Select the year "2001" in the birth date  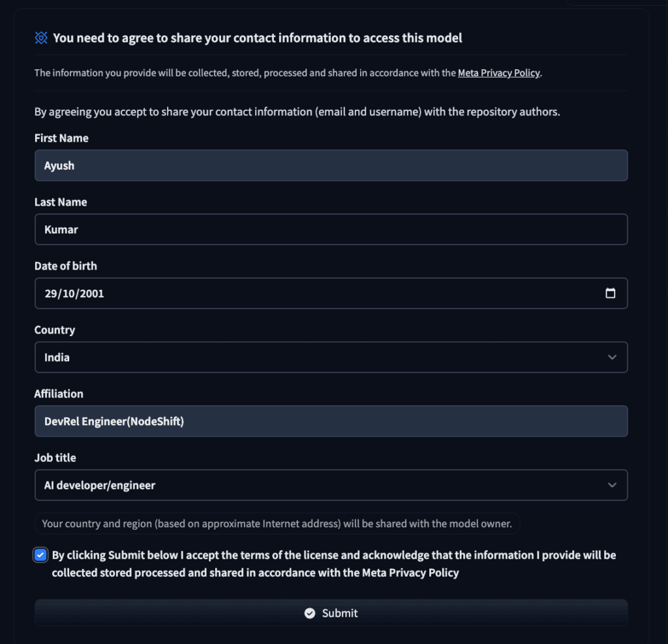point(91,294)
